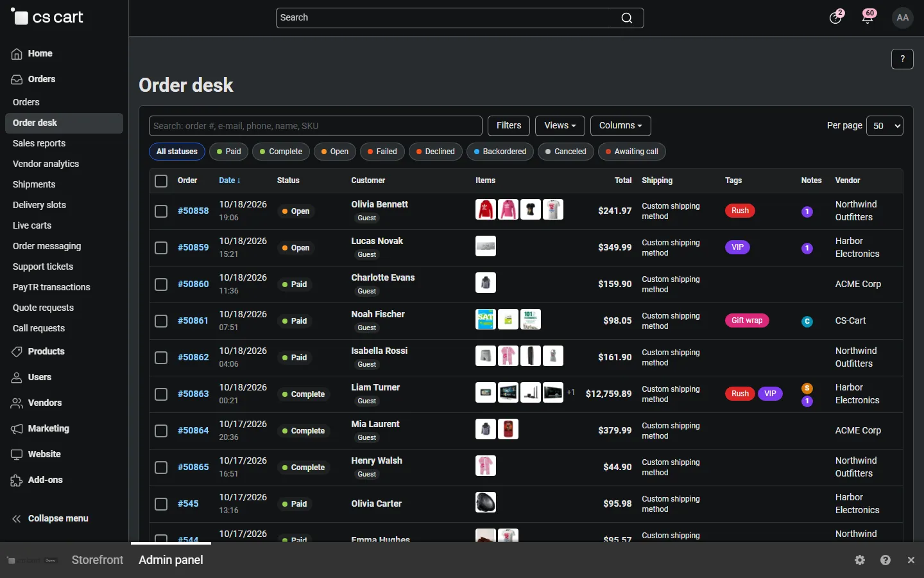Open the Views dropdown
Image resolution: width=924 pixels, height=578 pixels.
click(x=560, y=126)
